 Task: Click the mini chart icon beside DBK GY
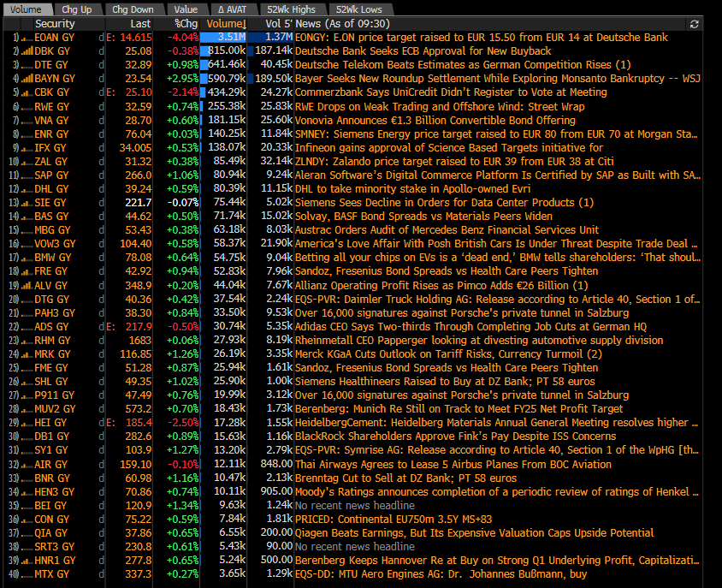[27, 51]
